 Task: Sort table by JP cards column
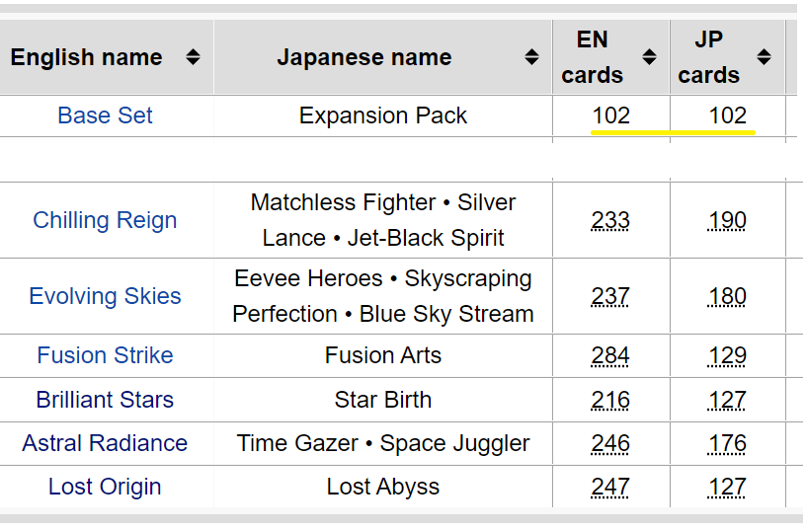click(x=765, y=57)
